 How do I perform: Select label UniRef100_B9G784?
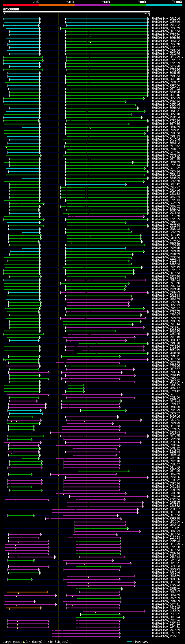[x=166, y=331]
